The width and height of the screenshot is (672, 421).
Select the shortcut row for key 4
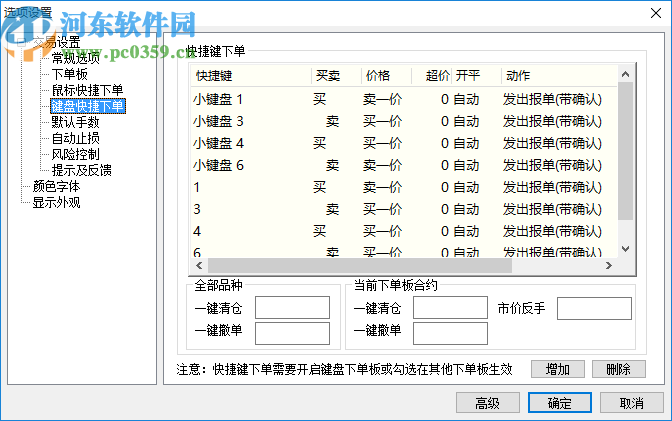point(404,232)
